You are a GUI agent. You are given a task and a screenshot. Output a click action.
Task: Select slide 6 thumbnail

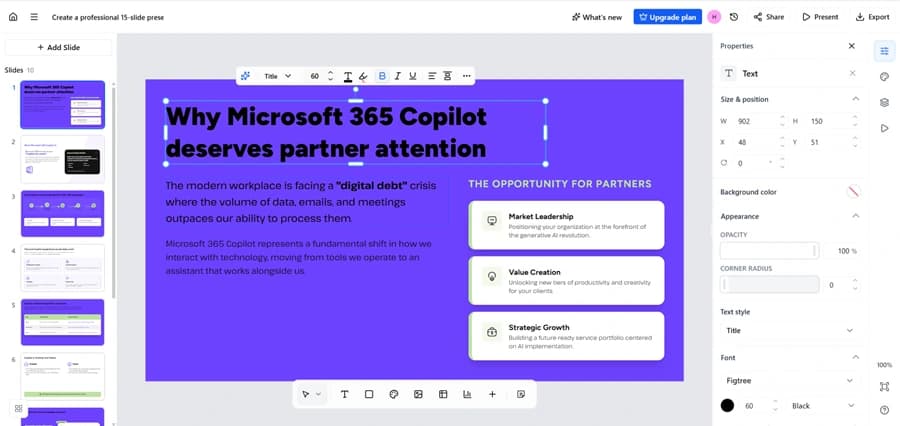(x=63, y=377)
